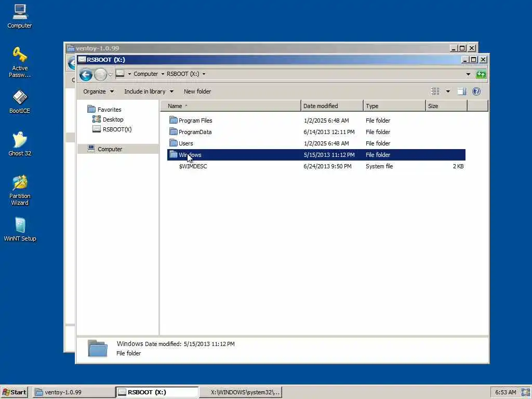Switch to ventoy-1.0.99 taskbar button
The image size is (532, 399).
tap(74, 392)
